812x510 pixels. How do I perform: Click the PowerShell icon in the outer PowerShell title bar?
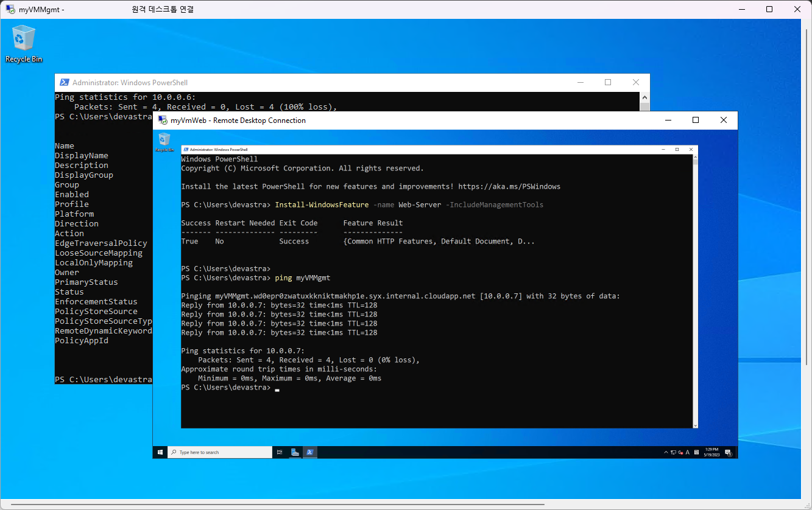pos(64,82)
